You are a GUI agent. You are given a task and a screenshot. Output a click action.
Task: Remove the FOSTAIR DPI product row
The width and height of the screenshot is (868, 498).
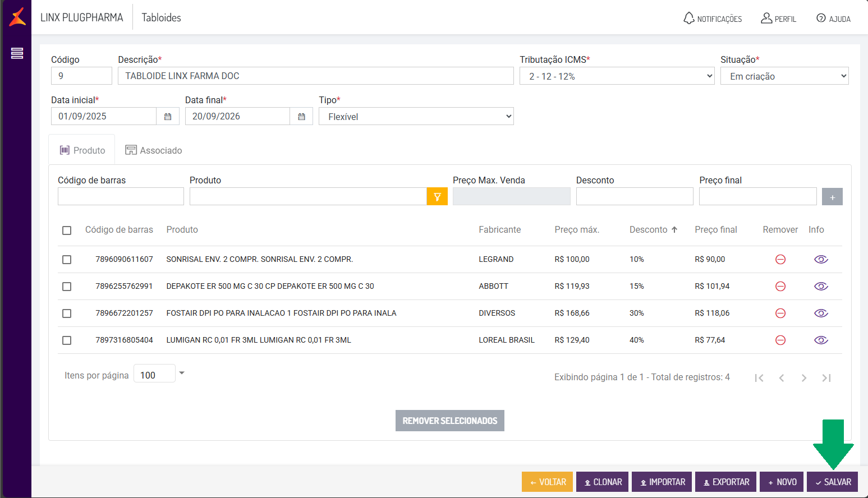pos(780,313)
